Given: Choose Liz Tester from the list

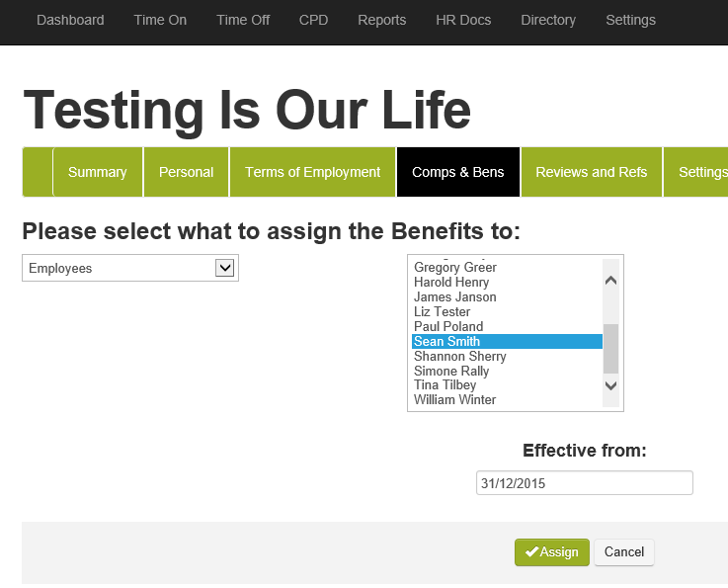Looking at the screenshot, I should tap(442, 312).
